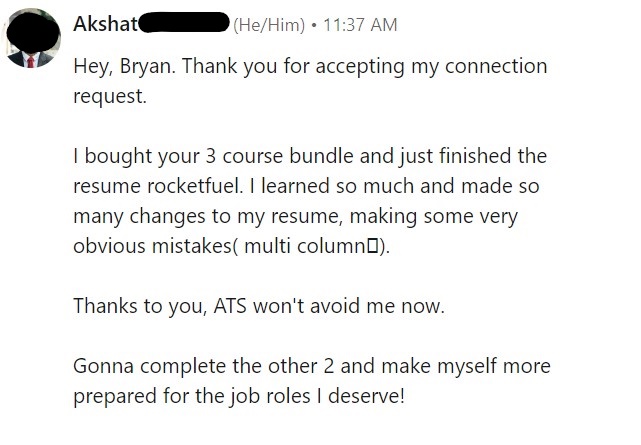The height and width of the screenshot is (445, 641).
Task: Click the dot separator before the timestamp
Action: coord(314,25)
